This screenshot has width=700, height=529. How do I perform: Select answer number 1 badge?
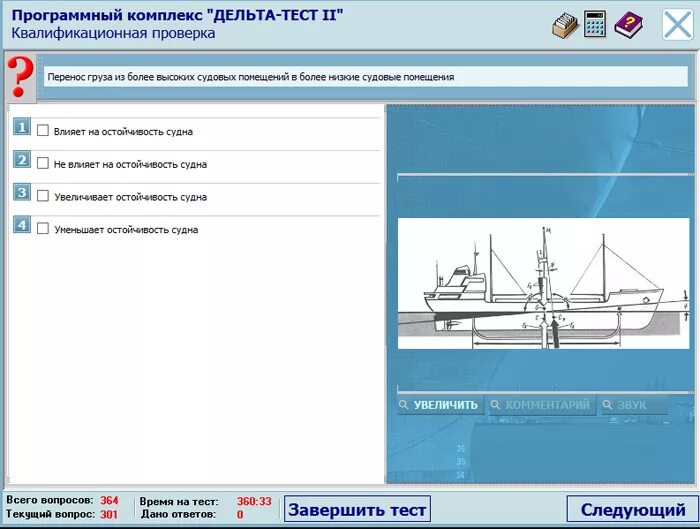coord(22,127)
